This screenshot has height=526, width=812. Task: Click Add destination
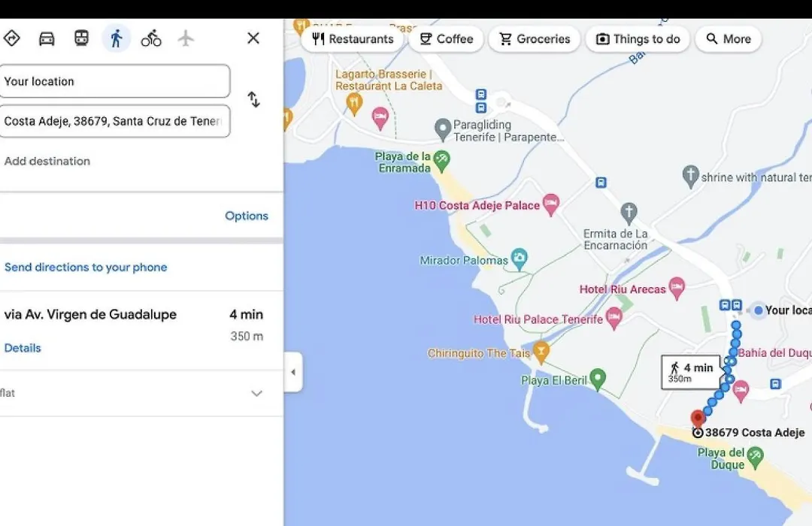[47, 161]
